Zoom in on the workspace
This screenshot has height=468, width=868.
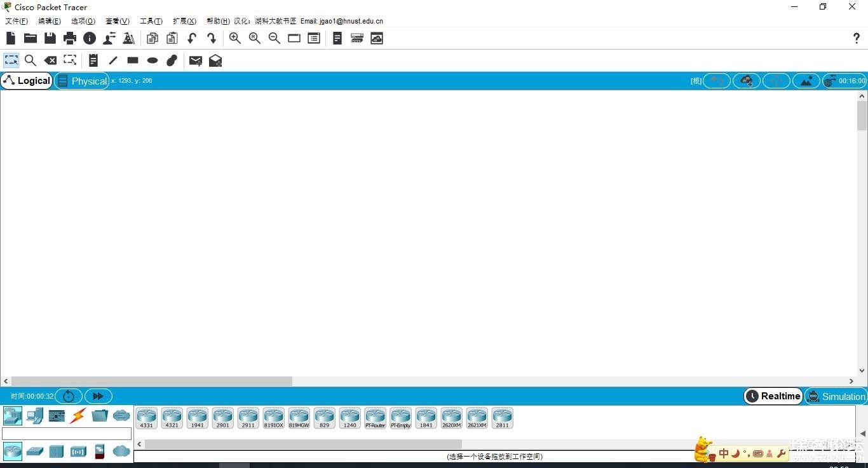[x=235, y=38]
